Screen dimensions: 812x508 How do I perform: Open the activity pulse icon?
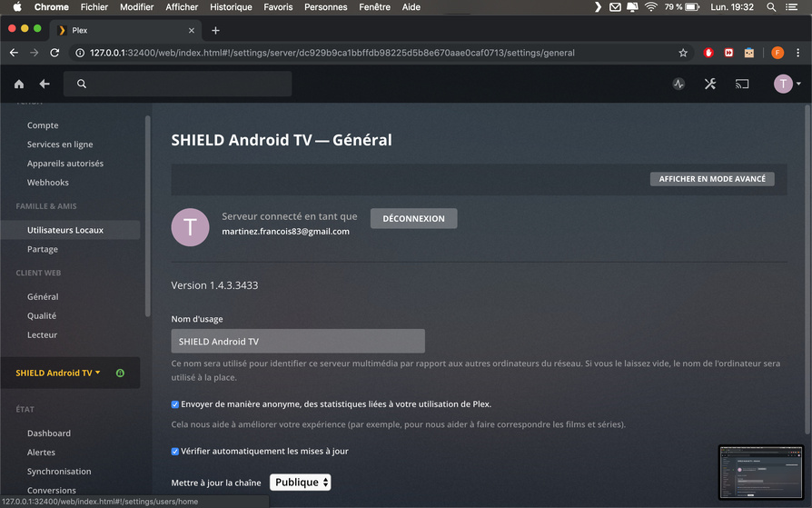pos(678,84)
